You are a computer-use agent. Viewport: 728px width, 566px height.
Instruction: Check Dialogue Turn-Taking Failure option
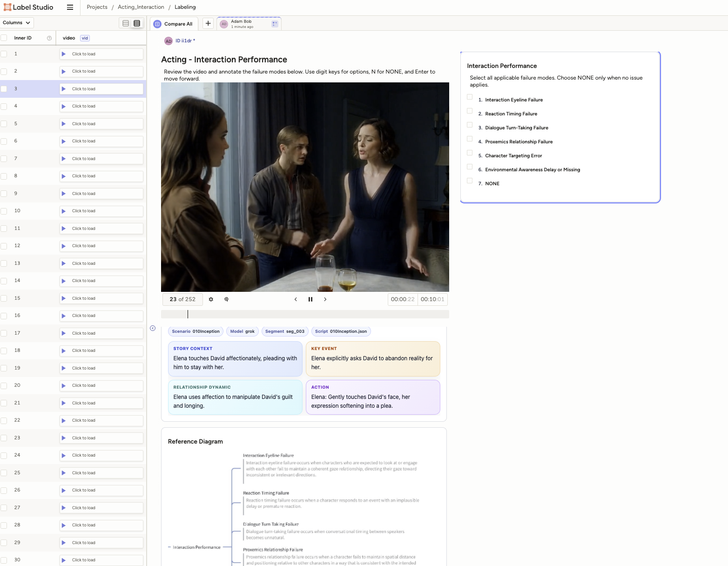pyautogui.click(x=470, y=125)
